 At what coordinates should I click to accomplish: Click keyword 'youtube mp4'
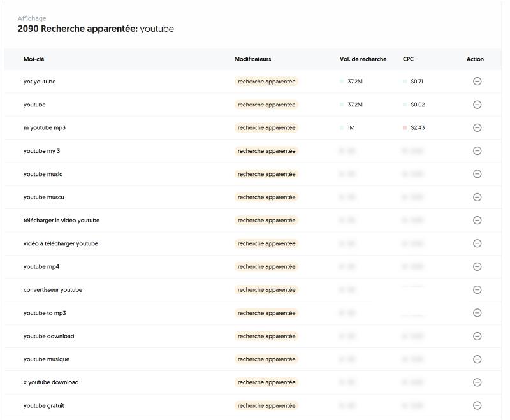pyautogui.click(x=41, y=267)
